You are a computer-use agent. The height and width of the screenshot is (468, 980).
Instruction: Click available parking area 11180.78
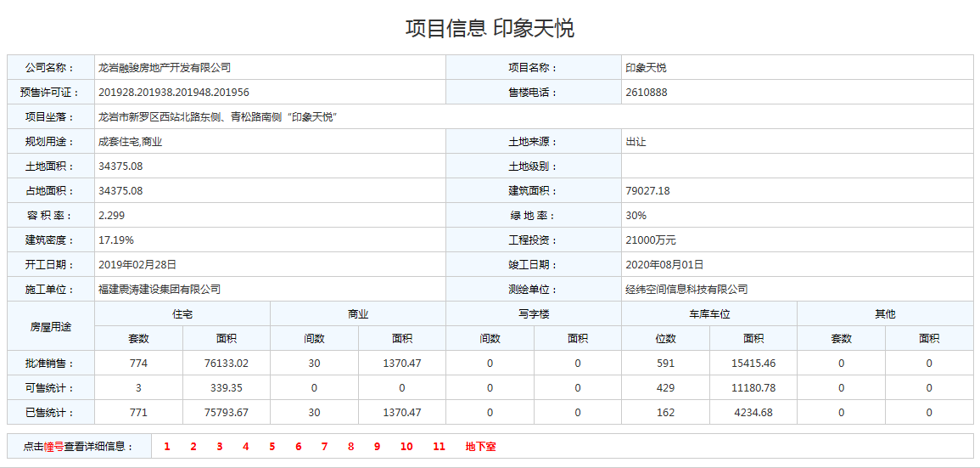(753, 388)
